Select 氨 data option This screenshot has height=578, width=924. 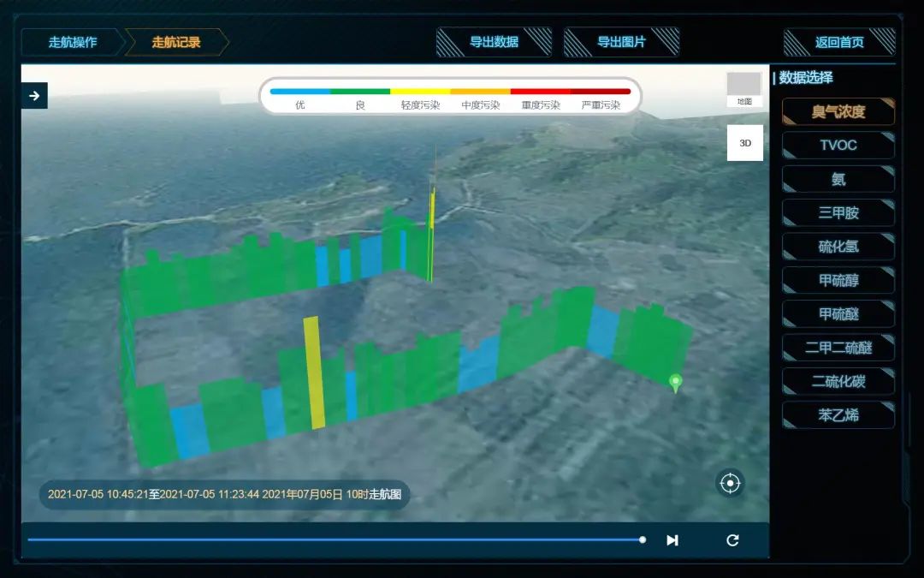click(838, 179)
